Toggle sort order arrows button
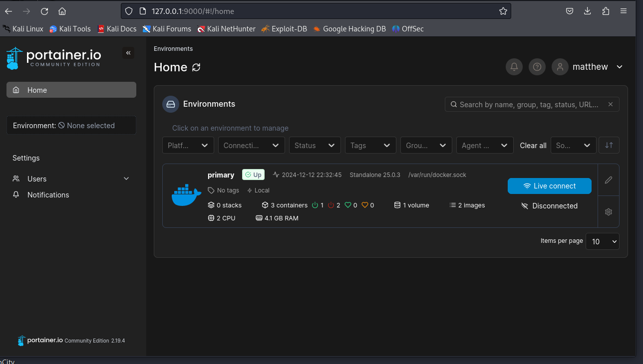643x364 pixels. coord(609,145)
